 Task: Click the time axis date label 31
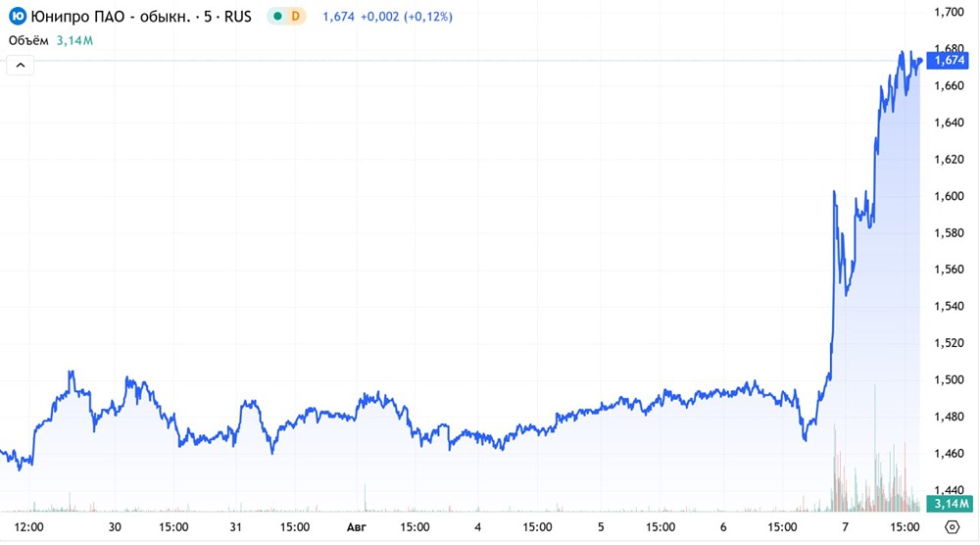[235, 527]
